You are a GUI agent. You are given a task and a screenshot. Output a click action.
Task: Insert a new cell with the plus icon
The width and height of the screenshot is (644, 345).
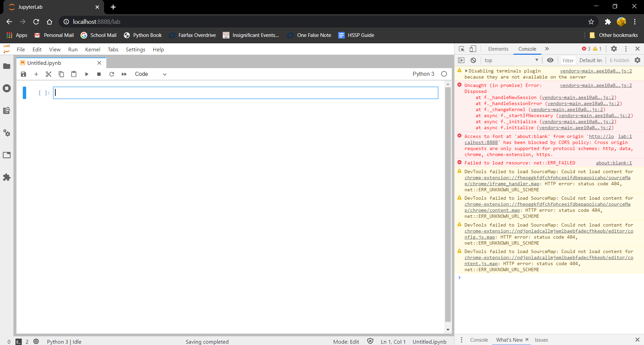coord(36,74)
